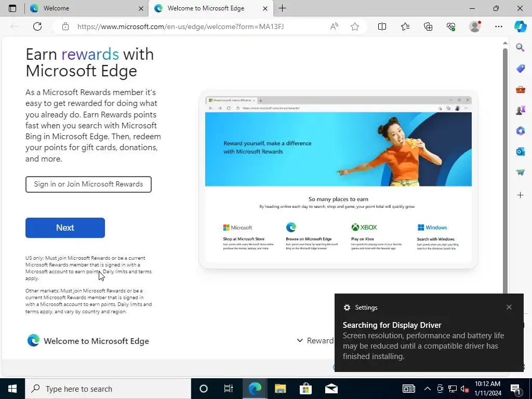Open the Windows Start menu

pos(12,389)
